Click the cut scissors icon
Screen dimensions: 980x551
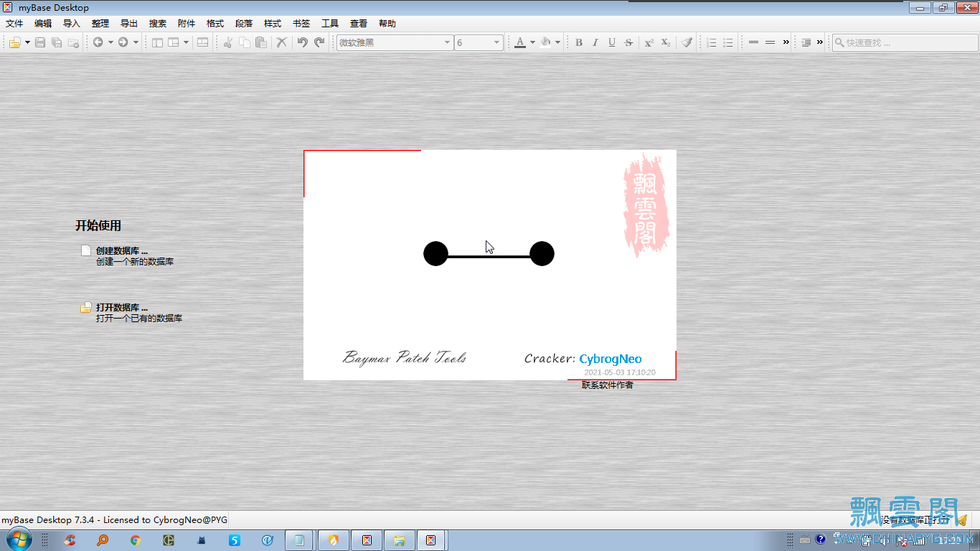(x=227, y=42)
